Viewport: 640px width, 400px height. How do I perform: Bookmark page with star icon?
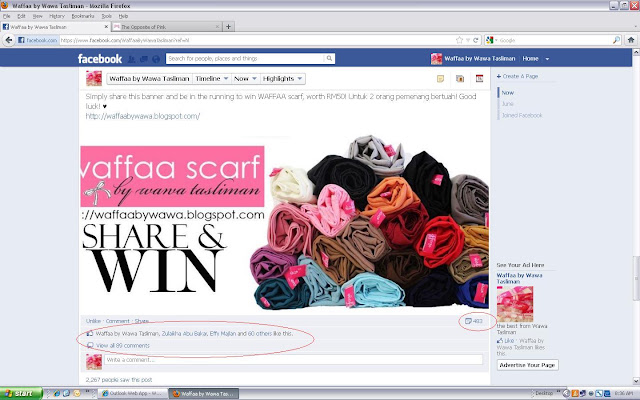pos(460,40)
